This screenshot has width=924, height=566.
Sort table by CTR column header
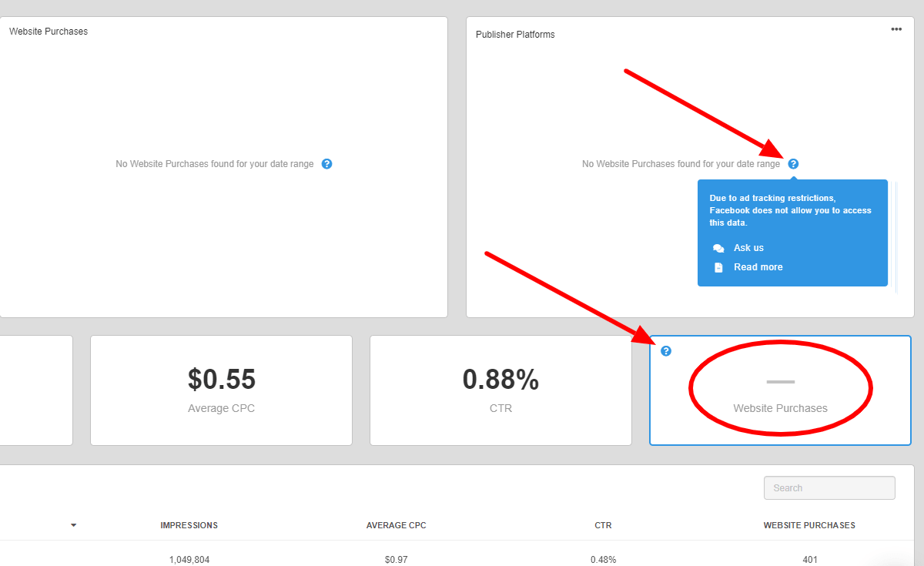pyautogui.click(x=603, y=525)
